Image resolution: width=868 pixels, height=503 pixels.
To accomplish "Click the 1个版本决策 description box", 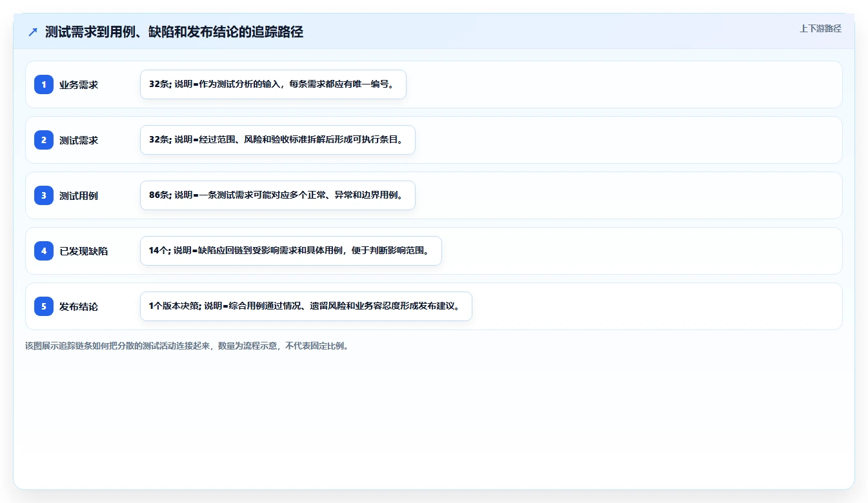I will click(306, 306).
